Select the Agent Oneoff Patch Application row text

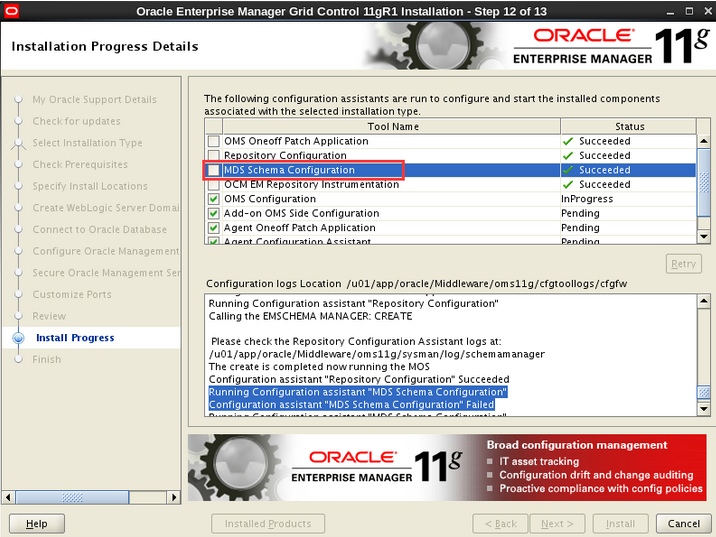pos(300,228)
